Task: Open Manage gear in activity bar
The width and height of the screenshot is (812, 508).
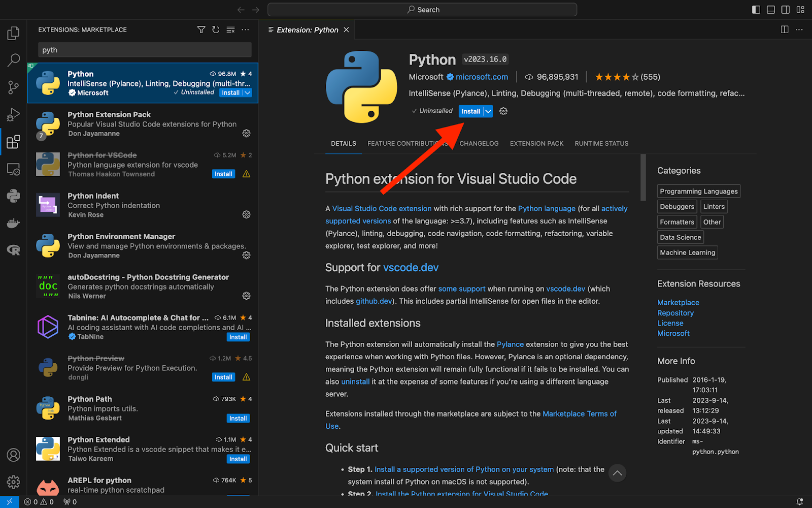Action: (13, 482)
